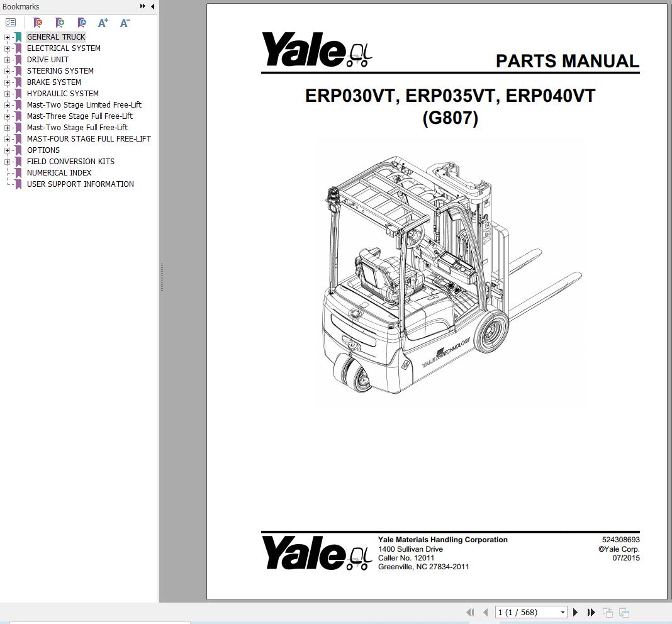Select the ELECTRICAL SYSTEM bookmark

coord(64,48)
